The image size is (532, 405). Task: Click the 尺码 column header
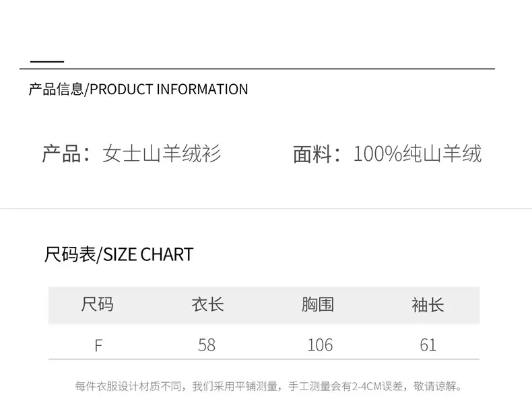[98, 304]
